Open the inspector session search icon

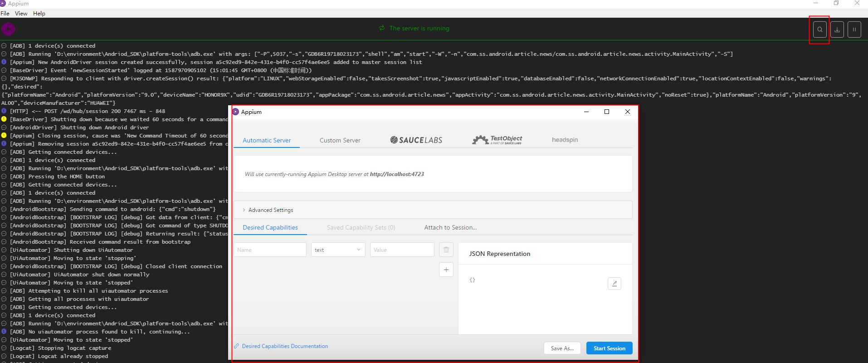[x=819, y=29]
